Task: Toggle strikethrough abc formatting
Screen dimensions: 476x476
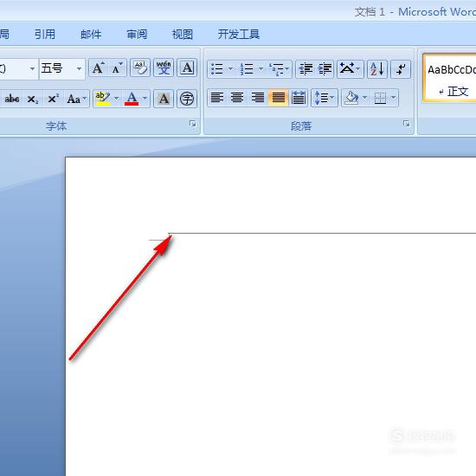Action: point(12,99)
